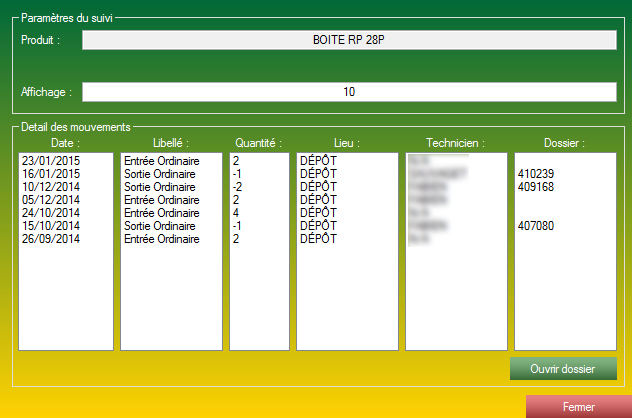Select dossier number 410239
The width and height of the screenshot is (632, 418).
(x=535, y=173)
